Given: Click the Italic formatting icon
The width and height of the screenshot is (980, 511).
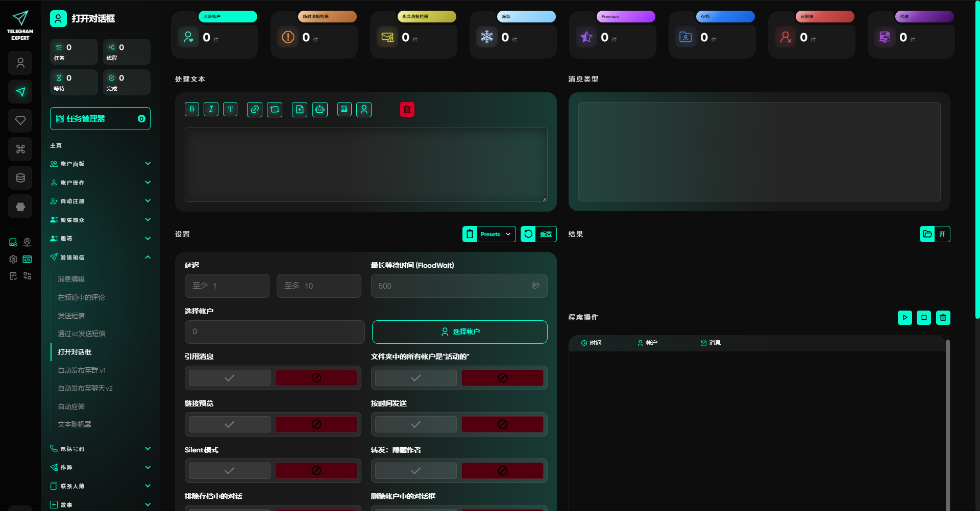Looking at the screenshot, I should (x=211, y=109).
